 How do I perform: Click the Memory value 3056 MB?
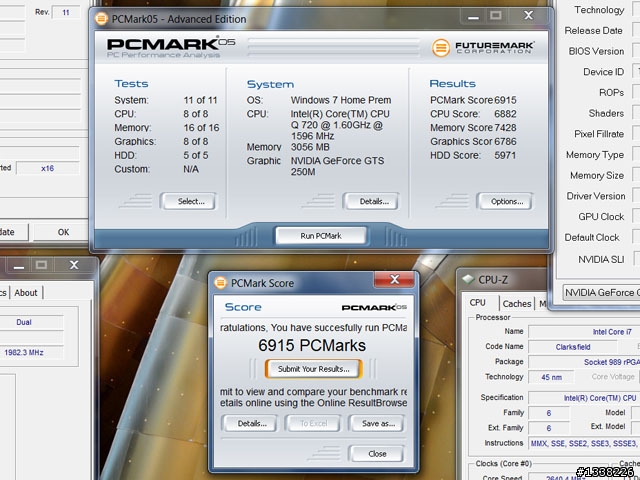click(310, 147)
